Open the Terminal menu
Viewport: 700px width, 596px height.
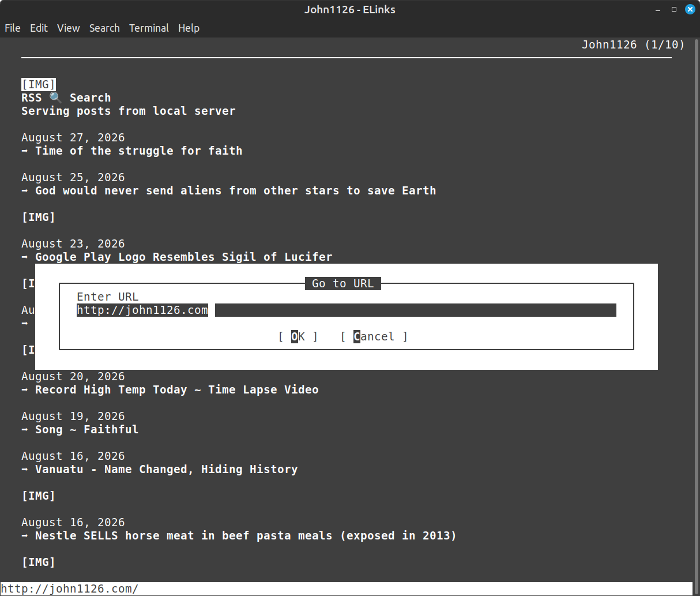[x=149, y=28]
